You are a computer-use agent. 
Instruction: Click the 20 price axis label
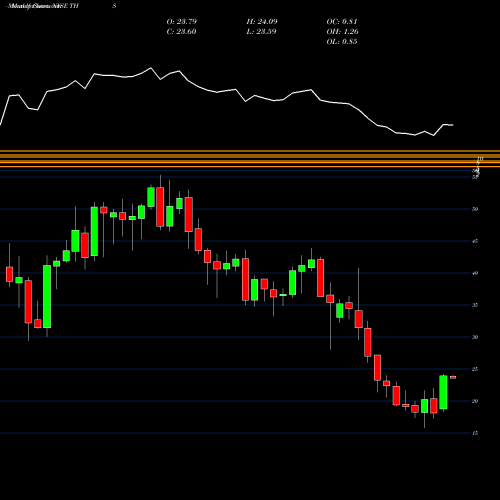point(475,401)
